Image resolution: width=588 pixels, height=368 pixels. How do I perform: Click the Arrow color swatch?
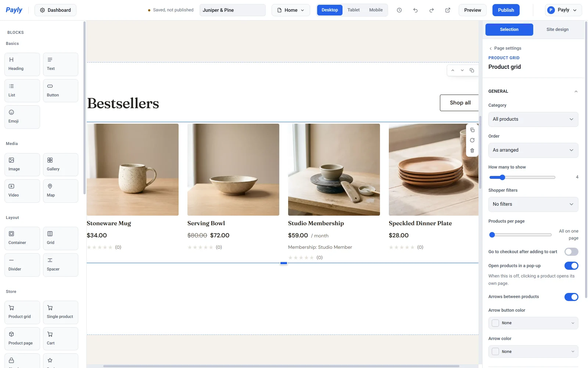click(495, 351)
